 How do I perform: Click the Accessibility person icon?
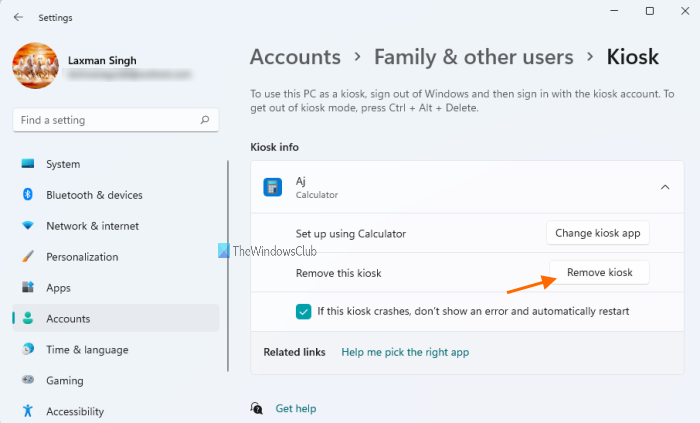click(x=28, y=411)
